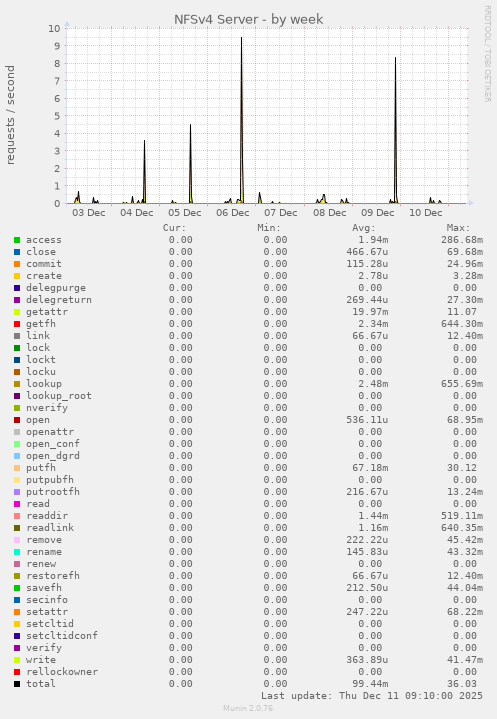This screenshot has height=719, width=497.
Task: Click the 'setattr' legend label
Action: 47,612
